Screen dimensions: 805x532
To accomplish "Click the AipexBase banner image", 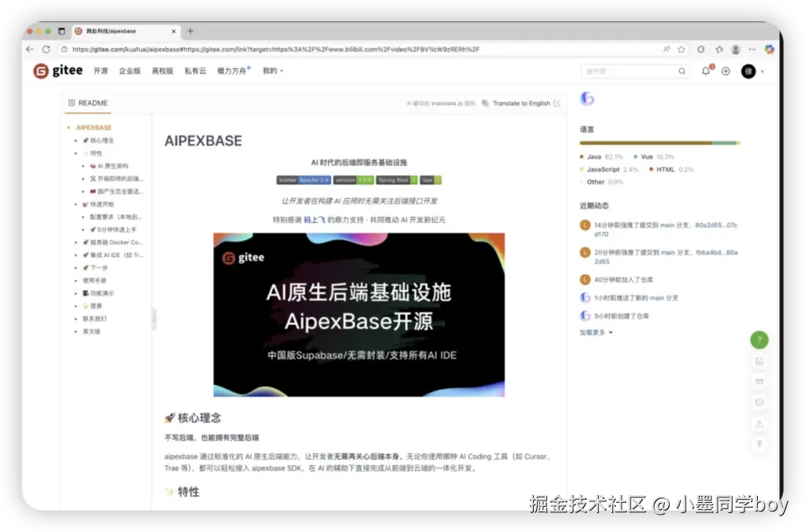I will pyautogui.click(x=358, y=314).
